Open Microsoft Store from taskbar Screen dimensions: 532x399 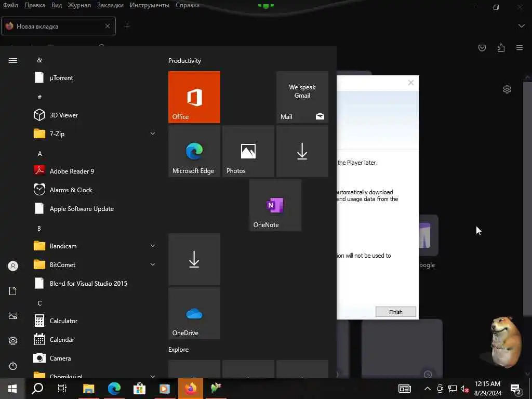click(139, 389)
